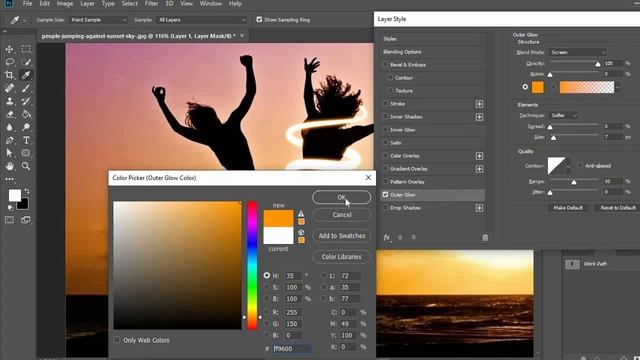Enable Anti-aliased checkbox
Screen dimensions: 640x360
[x=580, y=166]
